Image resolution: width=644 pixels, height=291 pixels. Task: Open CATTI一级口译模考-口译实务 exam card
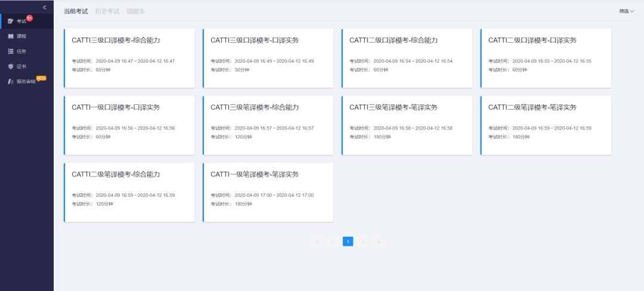(129, 126)
